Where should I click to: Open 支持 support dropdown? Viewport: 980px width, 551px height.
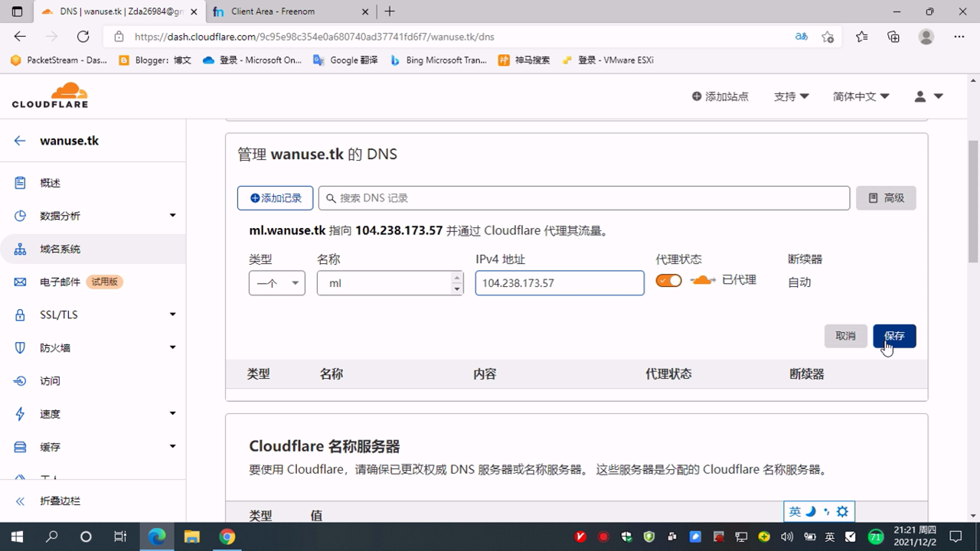[x=792, y=96]
